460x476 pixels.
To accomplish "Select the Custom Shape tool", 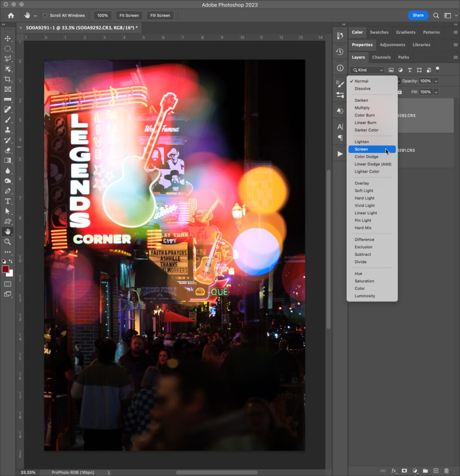I will 7,221.
